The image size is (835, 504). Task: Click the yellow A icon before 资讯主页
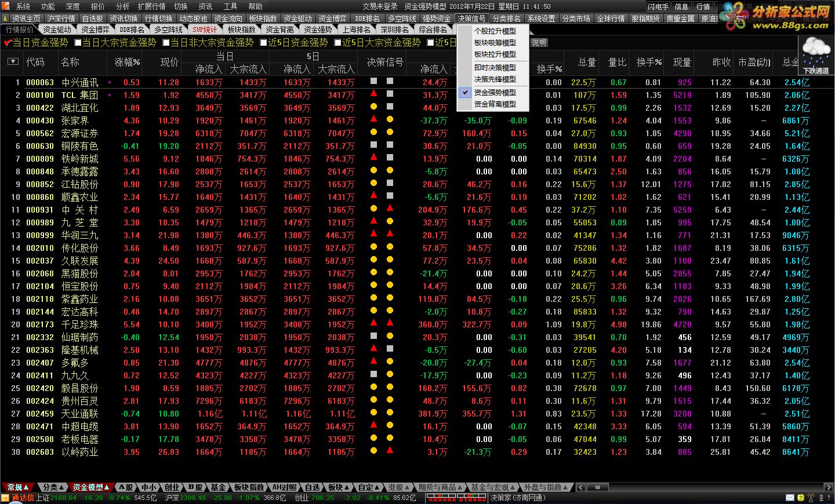coord(5,19)
